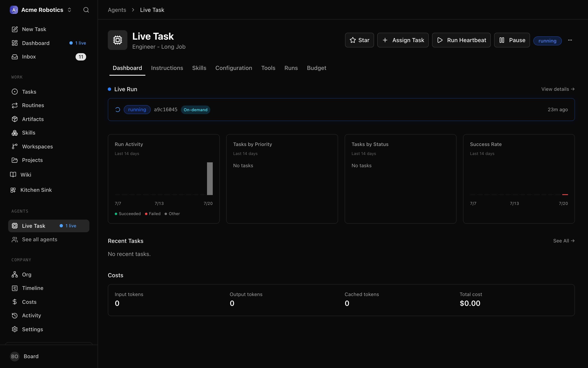588x368 pixels.
Task: Click the sidebar search icon
Action: pyautogui.click(x=86, y=10)
